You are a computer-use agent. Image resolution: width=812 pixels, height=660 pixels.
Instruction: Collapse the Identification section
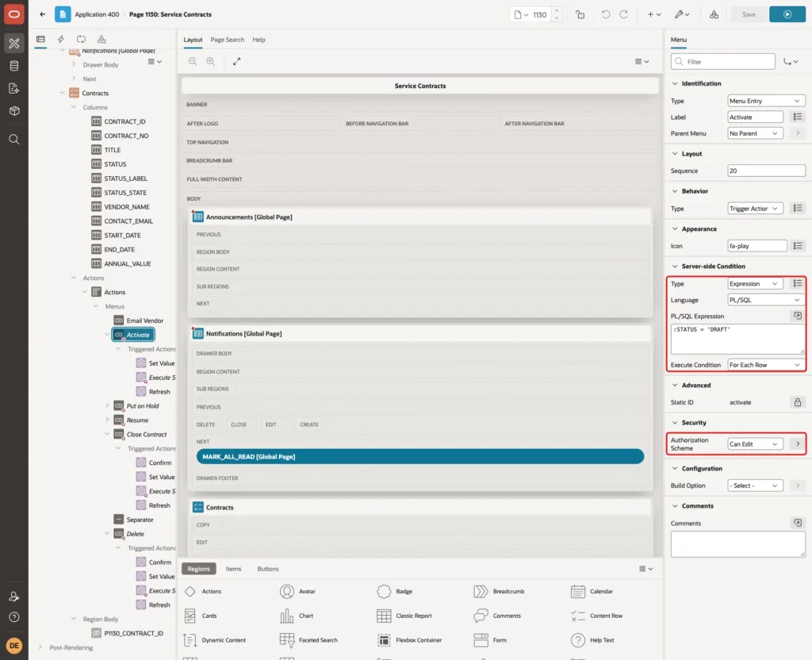point(675,83)
